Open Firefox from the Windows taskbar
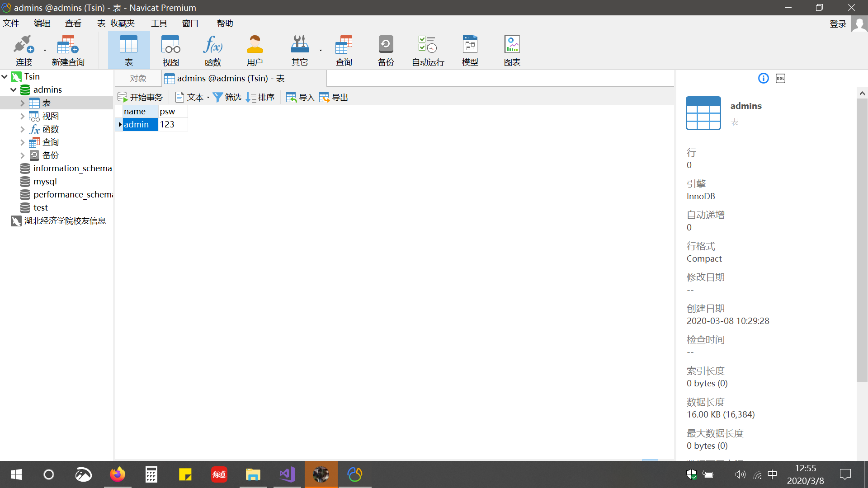The height and width of the screenshot is (488, 868). [118, 474]
